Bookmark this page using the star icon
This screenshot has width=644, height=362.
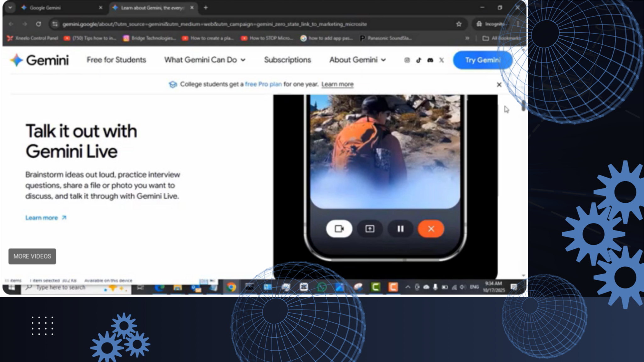tap(459, 24)
